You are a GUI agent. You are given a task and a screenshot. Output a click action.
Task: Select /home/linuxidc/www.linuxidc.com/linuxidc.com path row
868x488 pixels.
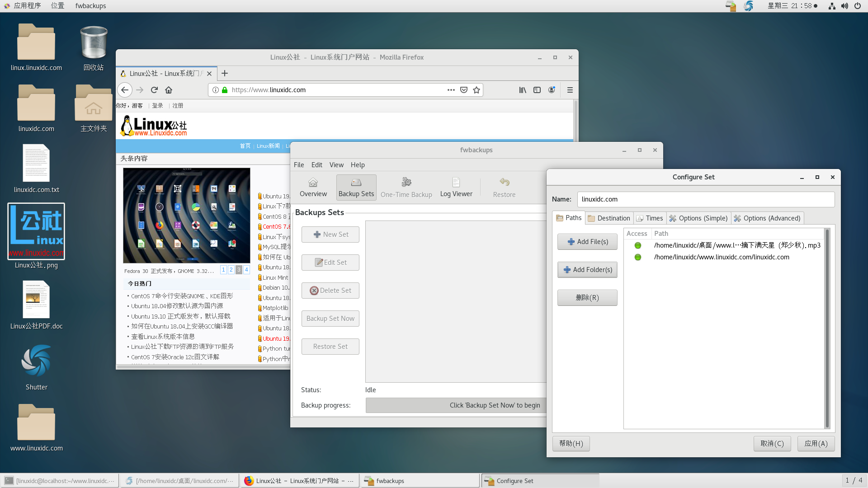tap(723, 257)
